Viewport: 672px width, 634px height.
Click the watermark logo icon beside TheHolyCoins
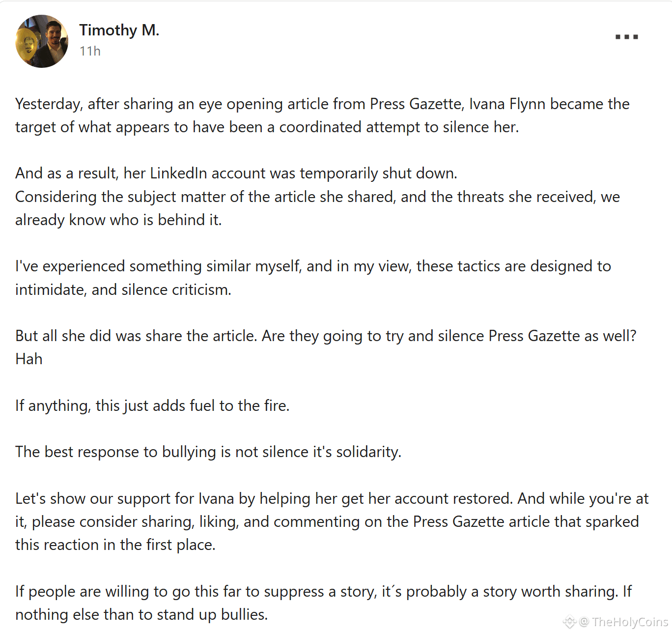[569, 622]
